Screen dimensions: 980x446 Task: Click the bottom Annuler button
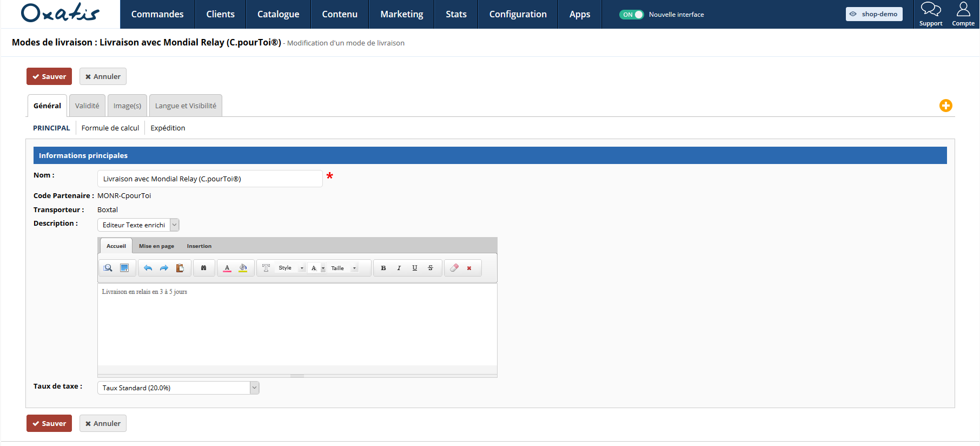coord(103,423)
